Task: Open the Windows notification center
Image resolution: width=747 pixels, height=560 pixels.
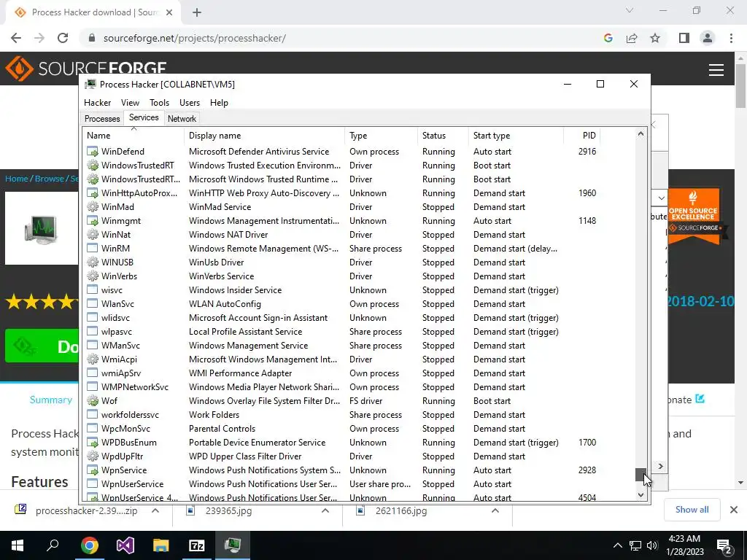Action: click(724, 545)
